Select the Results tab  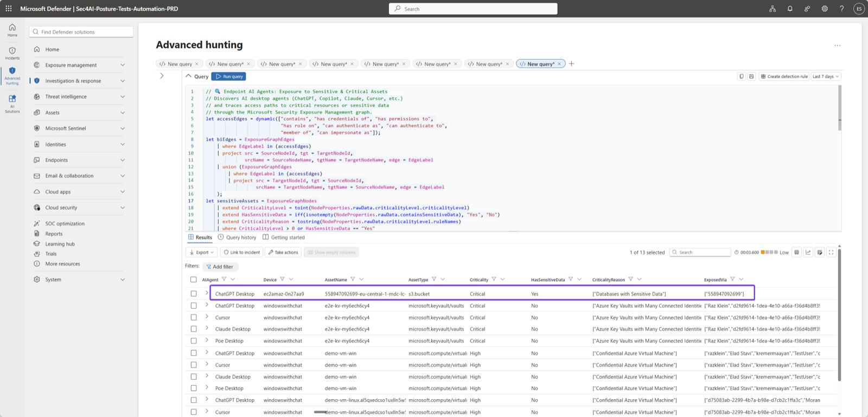(x=200, y=238)
